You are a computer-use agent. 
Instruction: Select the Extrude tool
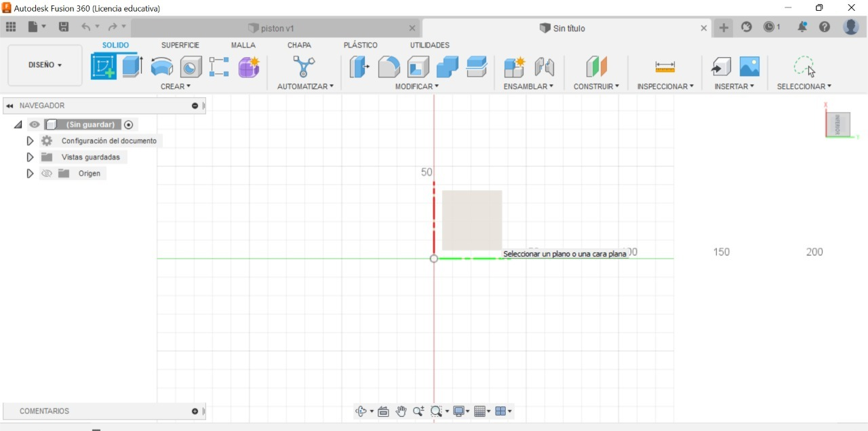coord(132,67)
